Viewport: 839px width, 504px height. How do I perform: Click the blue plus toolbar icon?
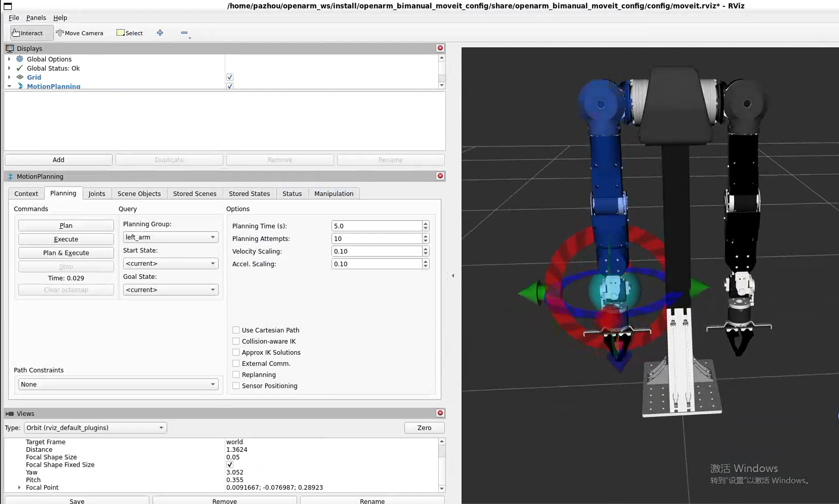(160, 33)
